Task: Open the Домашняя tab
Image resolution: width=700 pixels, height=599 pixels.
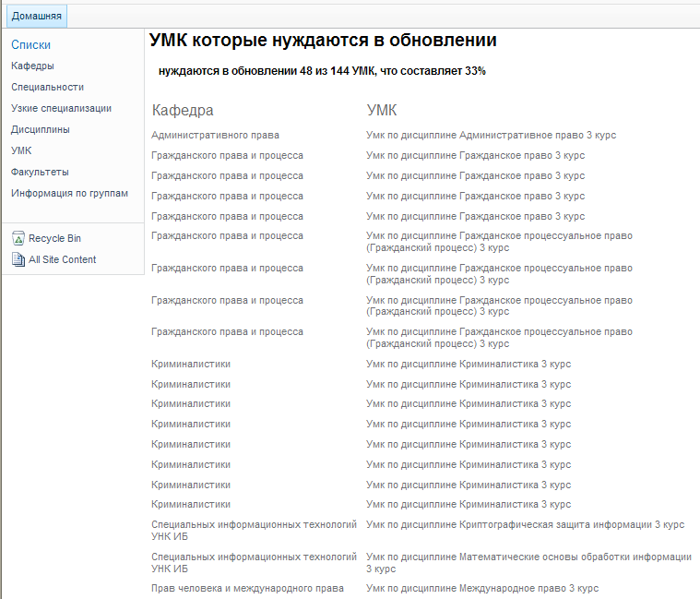Action: (x=37, y=16)
